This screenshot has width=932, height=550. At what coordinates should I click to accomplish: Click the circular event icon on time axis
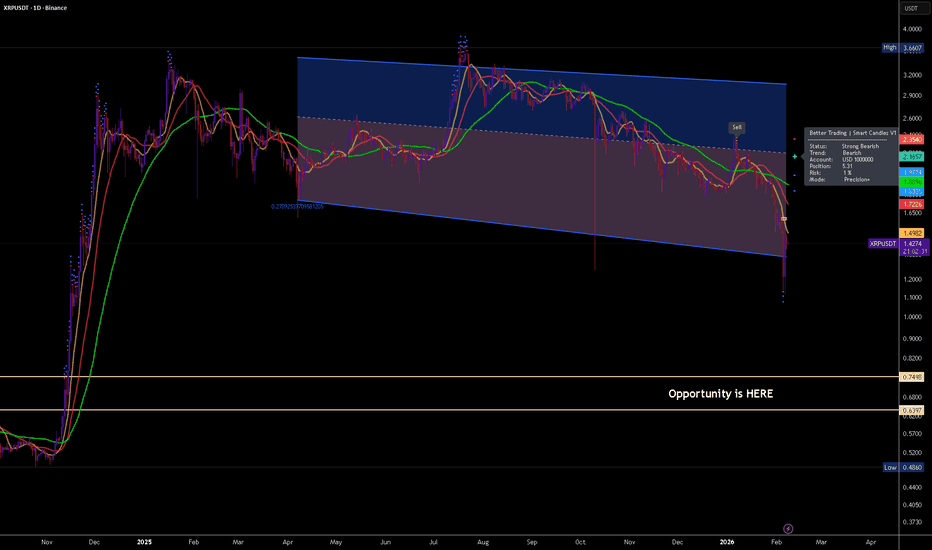pos(788,527)
